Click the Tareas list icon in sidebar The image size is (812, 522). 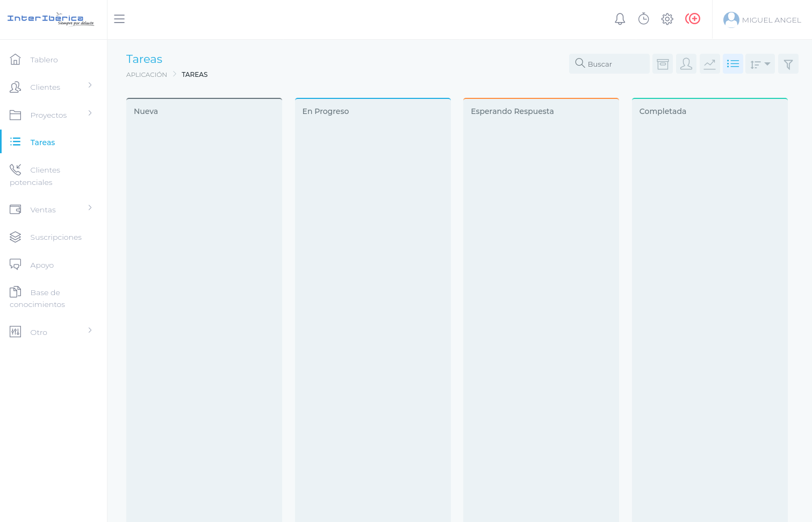click(x=16, y=142)
